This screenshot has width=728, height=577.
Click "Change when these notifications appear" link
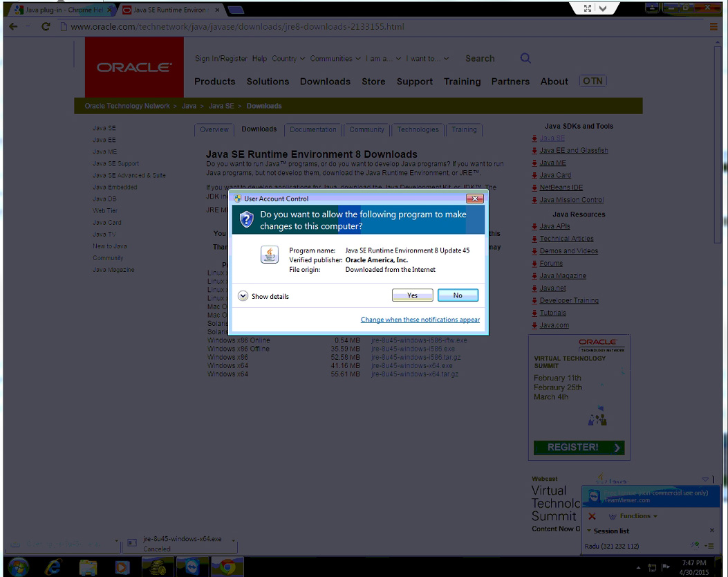point(420,320)
